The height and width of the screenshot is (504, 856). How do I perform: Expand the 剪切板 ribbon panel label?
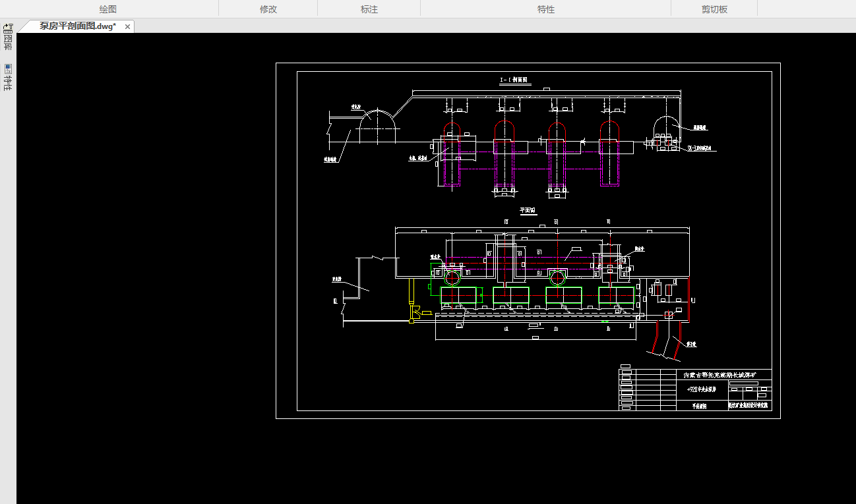715,9
